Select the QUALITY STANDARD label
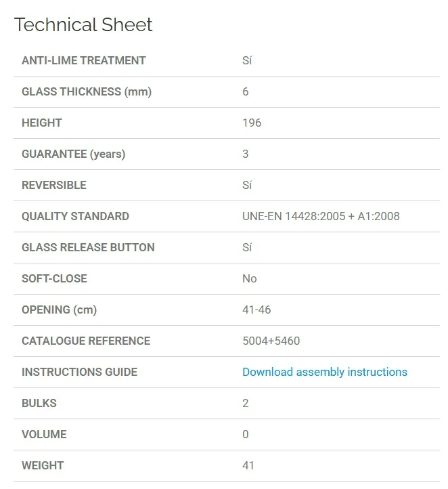This screenshot has width=448, height=489. click(75, 216)
